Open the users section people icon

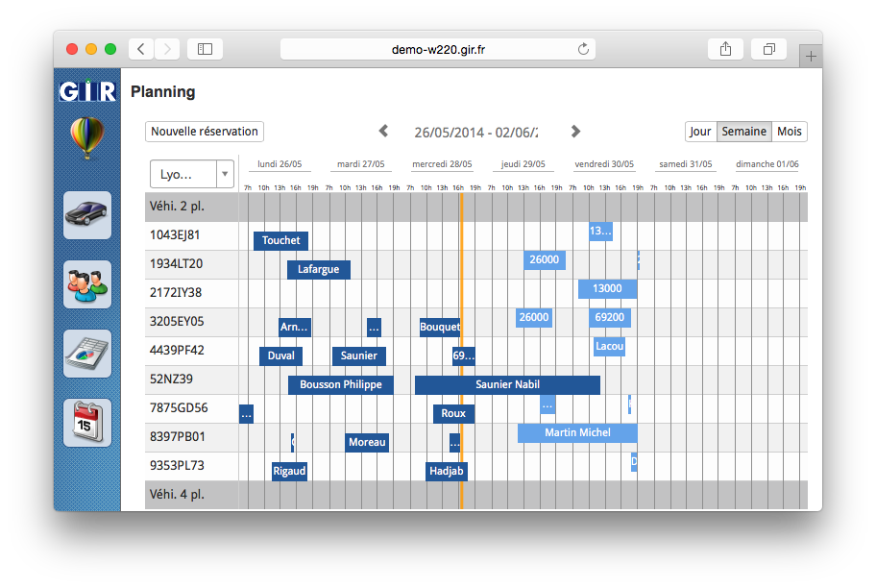tap(86, 284)
